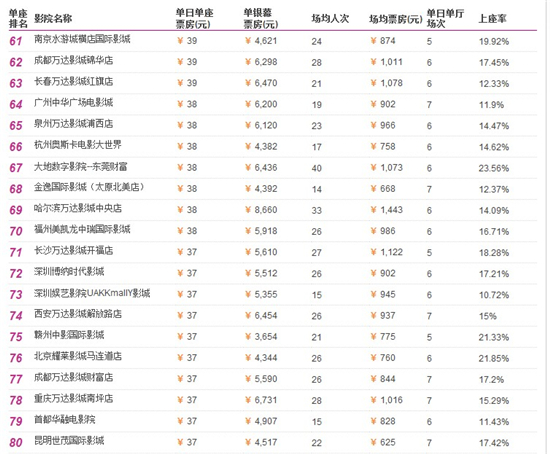
Task: Open cinema 南京水游城横店国际影城
Action: [82, 39]
